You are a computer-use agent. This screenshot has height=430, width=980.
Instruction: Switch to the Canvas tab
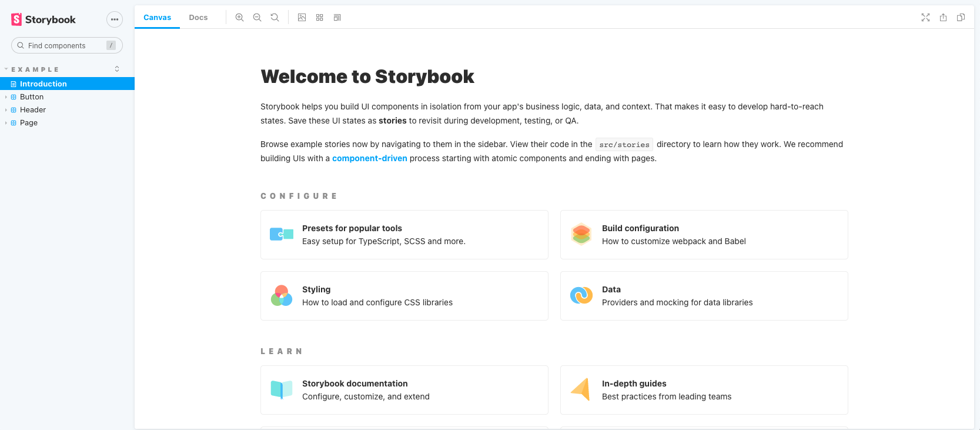coord(157,17)
